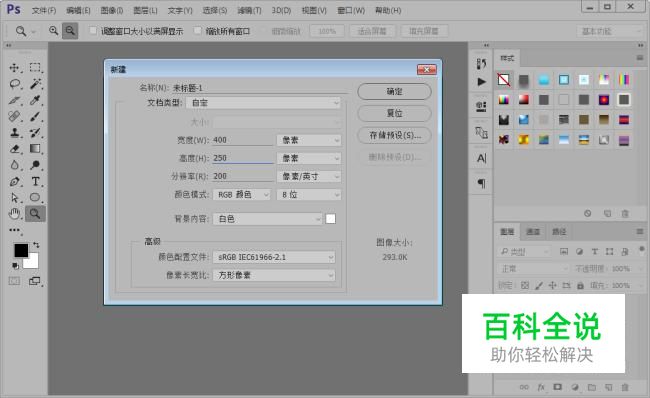Screen dimensions: 650x398
Task: Open the History panel icon
Action: coord(481,63)
